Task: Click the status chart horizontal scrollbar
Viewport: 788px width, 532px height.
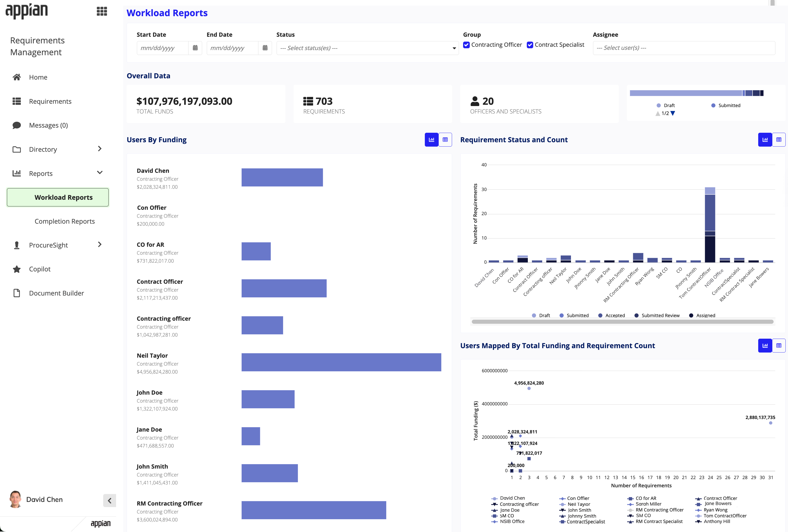Action: tap(622, 321)
